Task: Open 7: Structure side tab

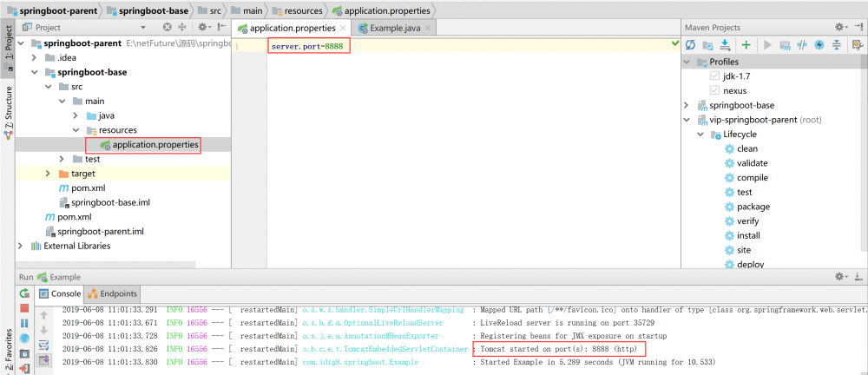Action: [x=8, y=112]
